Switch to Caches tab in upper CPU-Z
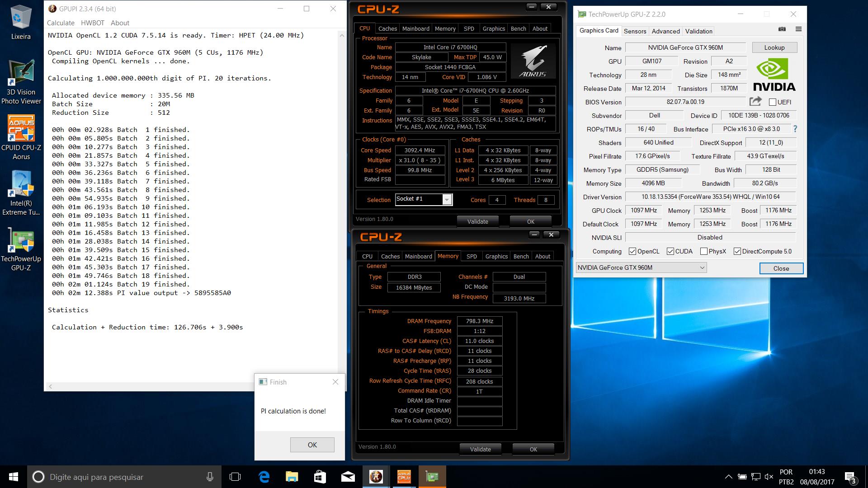 [x=387, y=28]
